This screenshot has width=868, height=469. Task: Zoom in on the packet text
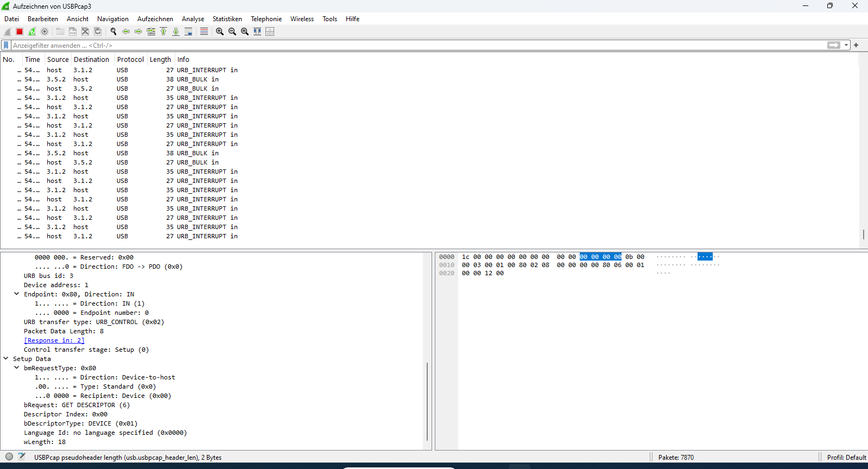click(x=220, y=31)
